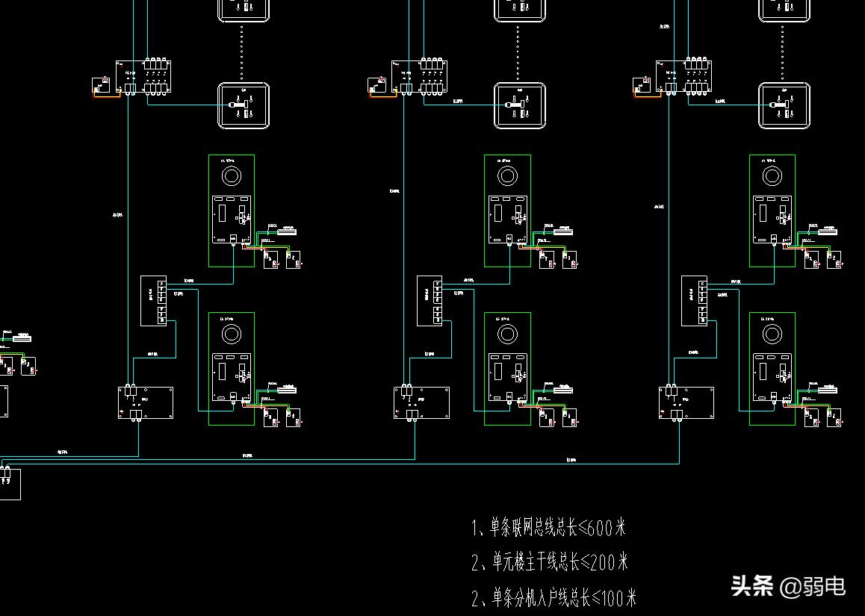Click the rounded indoor monitor in the rightmost column
The height and width of the screenshot is (616, 865).
[x=784, y=105]
